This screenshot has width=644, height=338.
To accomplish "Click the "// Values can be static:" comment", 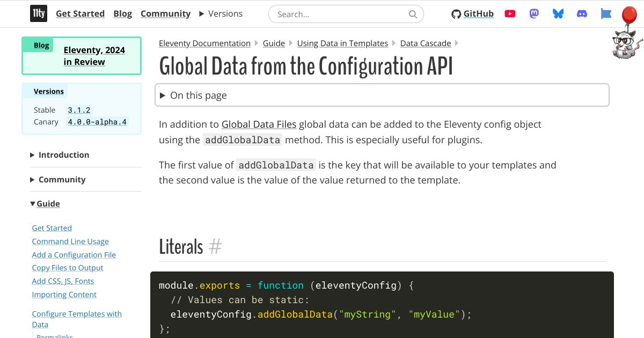I will (240, 300).
